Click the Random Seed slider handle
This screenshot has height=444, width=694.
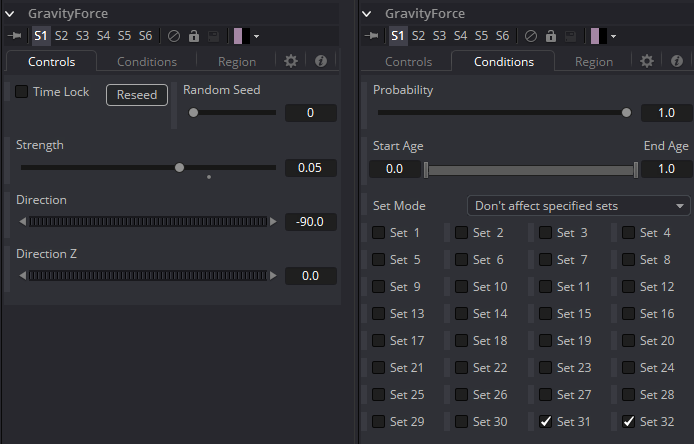click(x=193, y=113)
